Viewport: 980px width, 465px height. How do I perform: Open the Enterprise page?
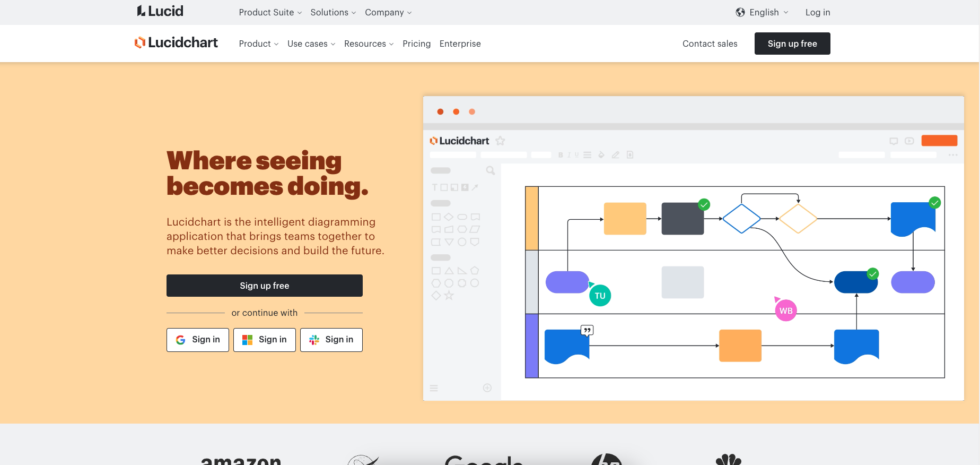click(x=460, y=44)
